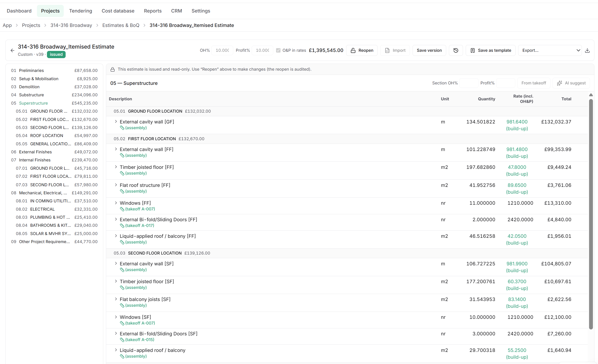This screenshot has width=598, height=364.
Task: Click tag icon under Liquid-applied roof / balcony [FF]
Action: (122, 242)
